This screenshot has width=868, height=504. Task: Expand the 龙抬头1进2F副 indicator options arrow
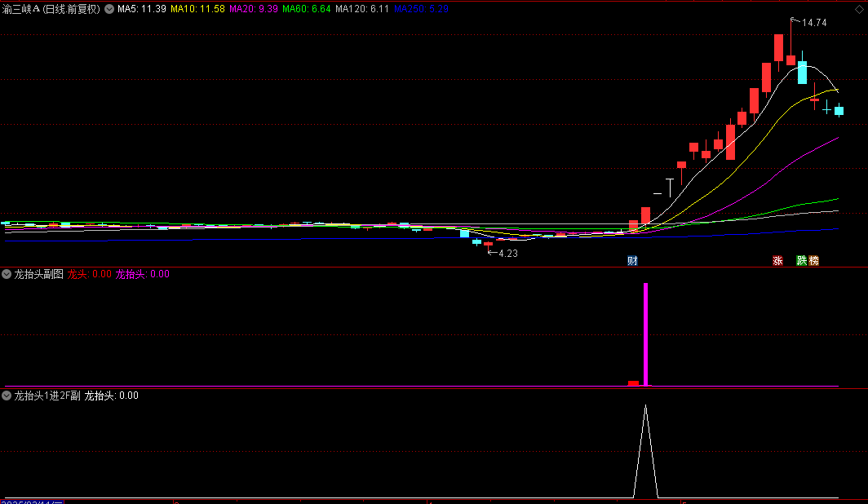7,396
